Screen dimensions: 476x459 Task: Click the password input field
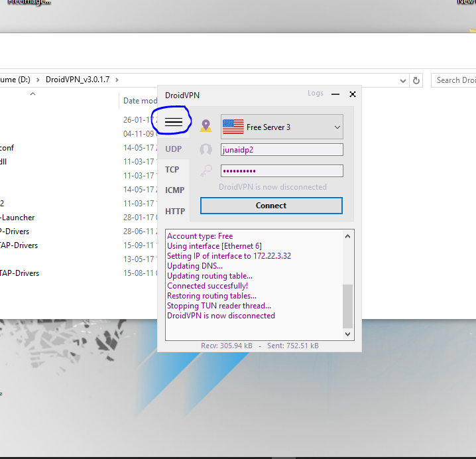282,170
